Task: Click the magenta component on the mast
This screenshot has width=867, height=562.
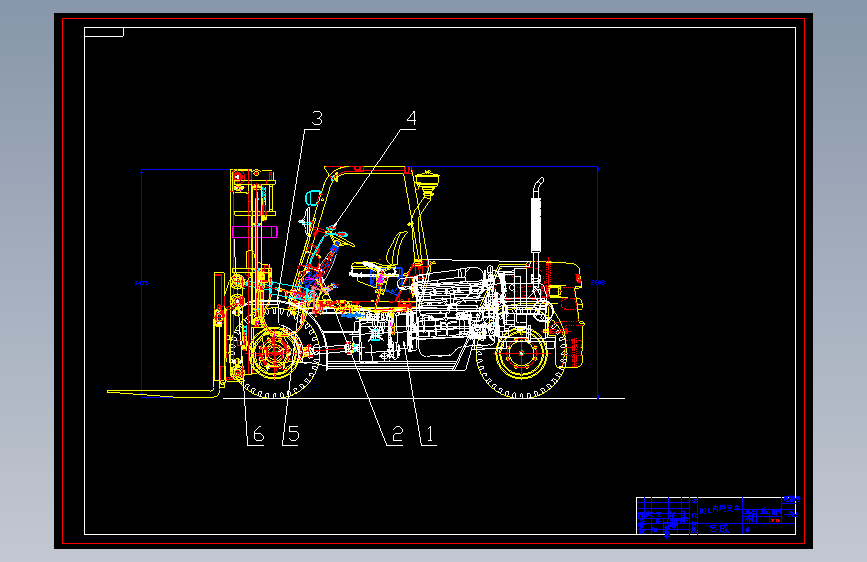Action: 255,231
